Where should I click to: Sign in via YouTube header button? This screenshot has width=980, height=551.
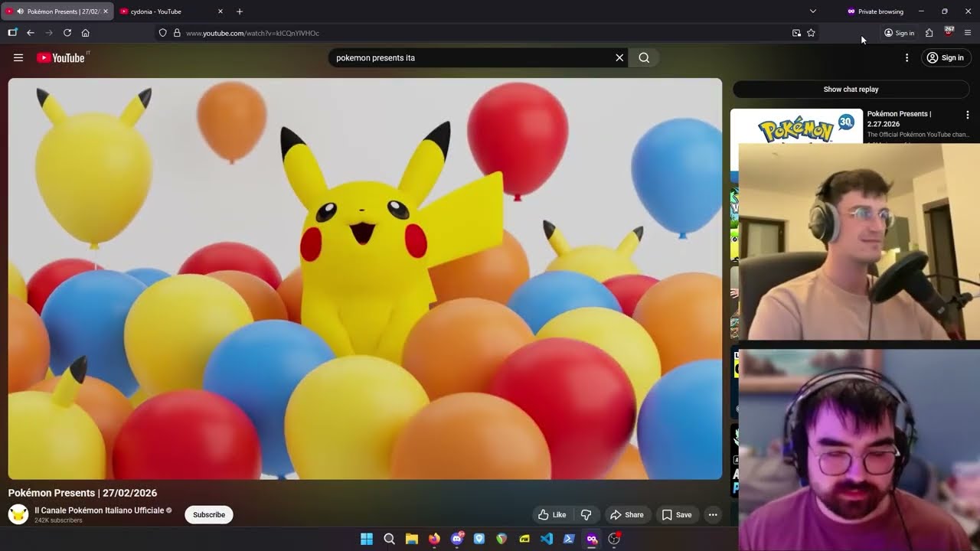[x=946, y=57]
